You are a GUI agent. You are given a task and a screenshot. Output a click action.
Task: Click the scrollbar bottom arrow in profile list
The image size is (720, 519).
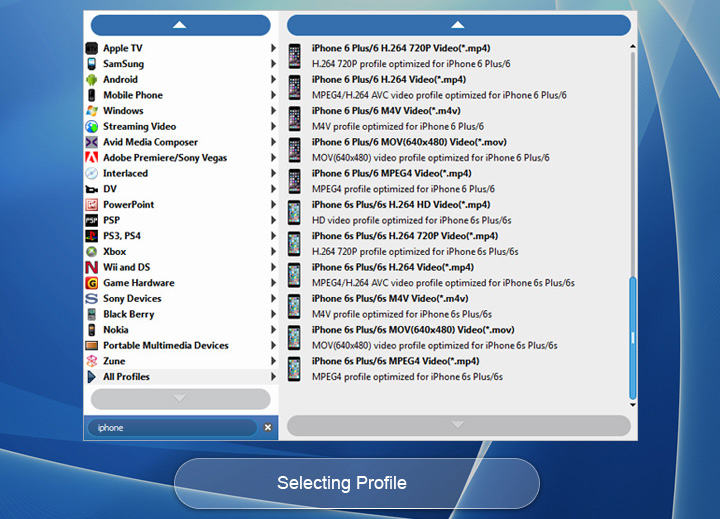[633, 405]
